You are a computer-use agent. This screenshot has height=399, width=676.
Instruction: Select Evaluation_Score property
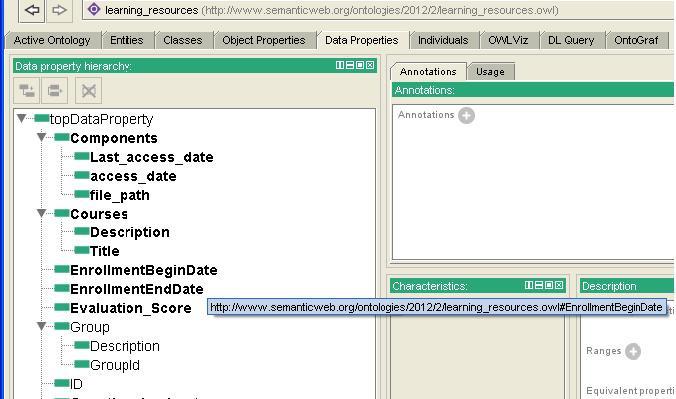131,308
